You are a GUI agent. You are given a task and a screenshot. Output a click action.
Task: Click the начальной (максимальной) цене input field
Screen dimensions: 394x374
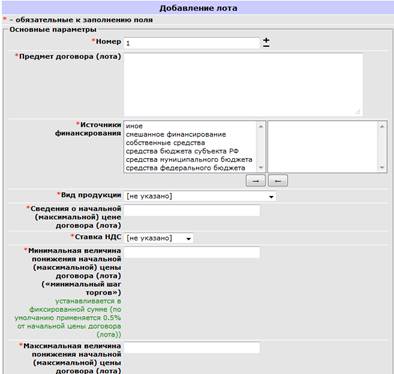[x=192, y=211]
